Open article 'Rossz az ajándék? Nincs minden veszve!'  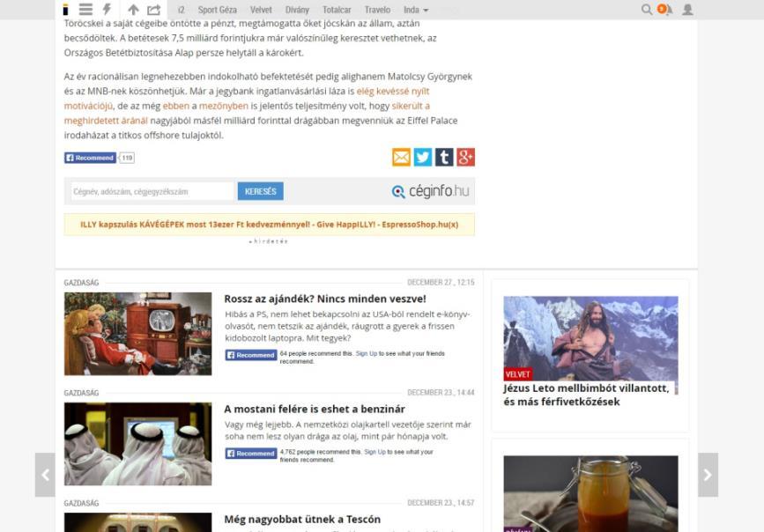click(x=325, y=299)
